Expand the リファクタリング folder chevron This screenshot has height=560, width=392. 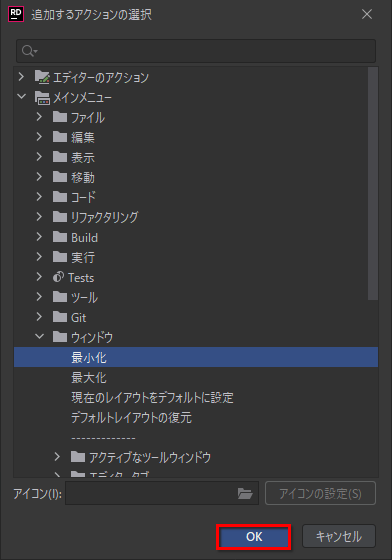[x=39, y=217]
